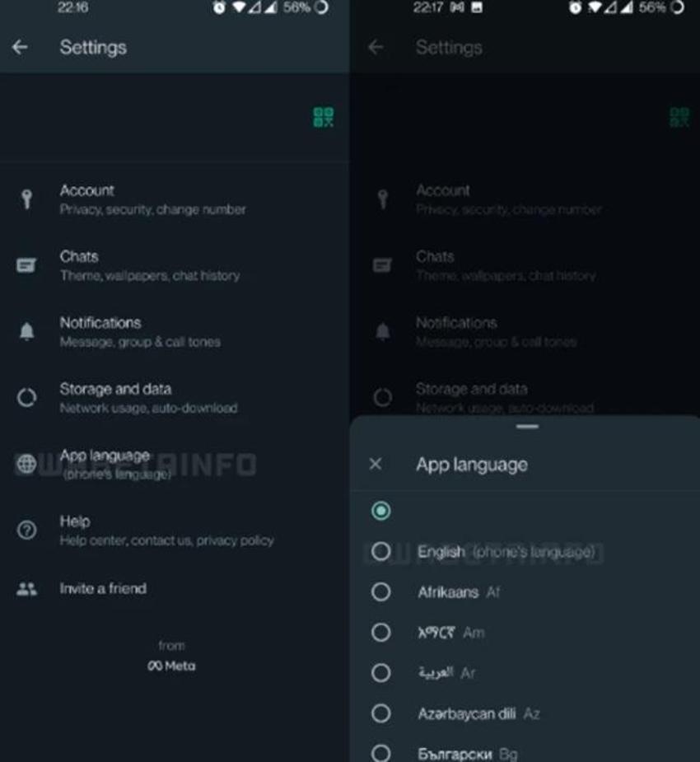The height and width of the screenshot is (762, 700).
Task: Tap Invite a friend label
Action: [x=103, y=588]
